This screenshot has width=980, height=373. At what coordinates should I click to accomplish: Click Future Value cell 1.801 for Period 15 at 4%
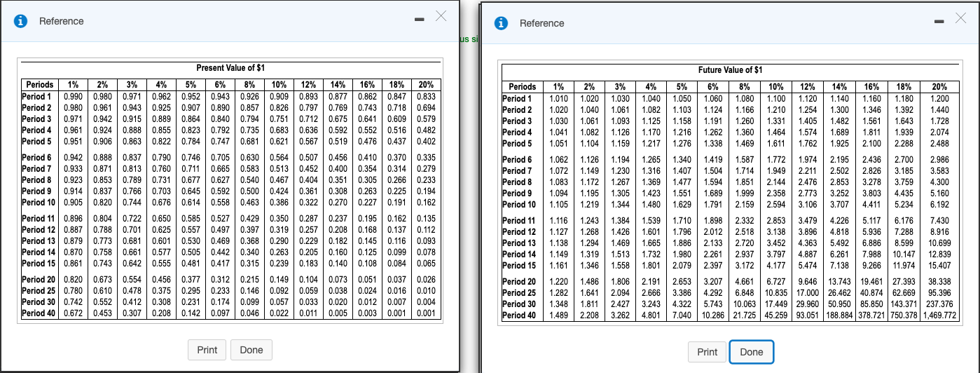[651, 265]
